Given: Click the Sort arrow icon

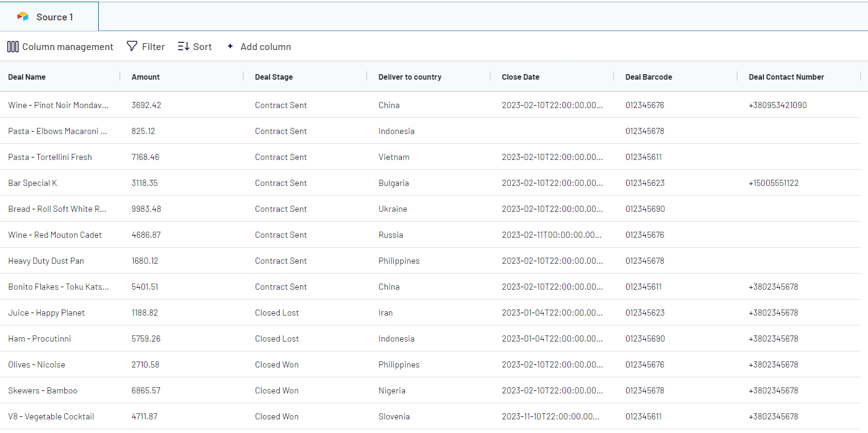Looking at the screenshot, I should pyautogui.click(x=183, y=46).
